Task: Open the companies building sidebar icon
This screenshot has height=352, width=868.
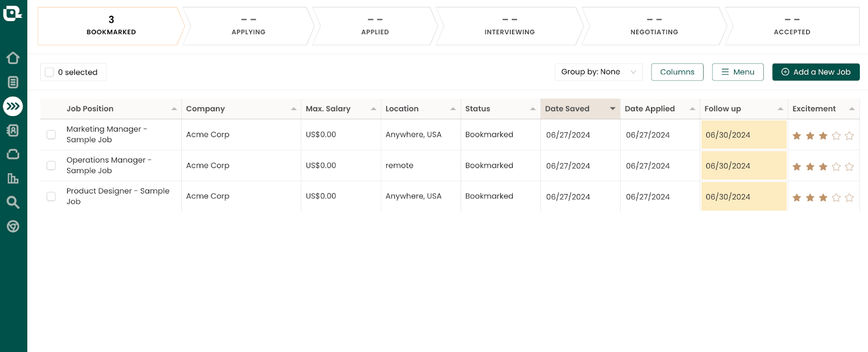Action: click(x=13, y=178)
